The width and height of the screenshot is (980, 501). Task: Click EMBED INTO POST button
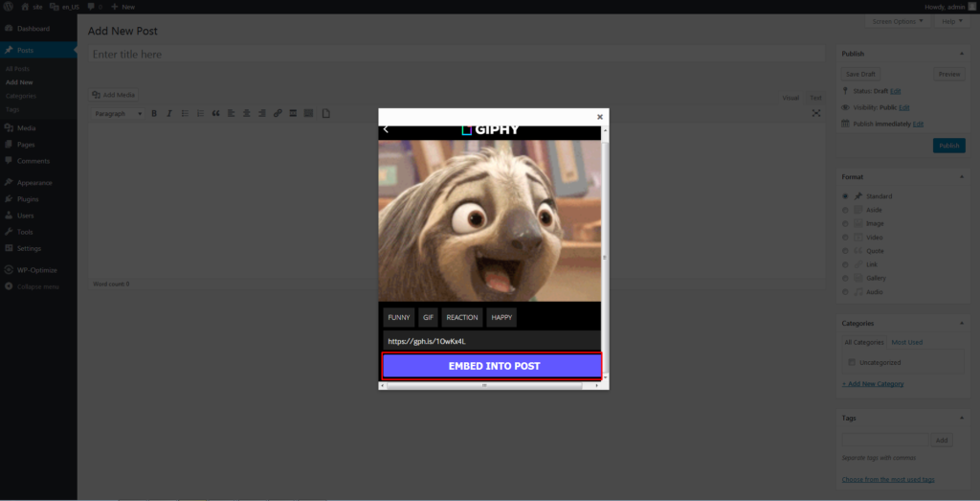point(493,366)
